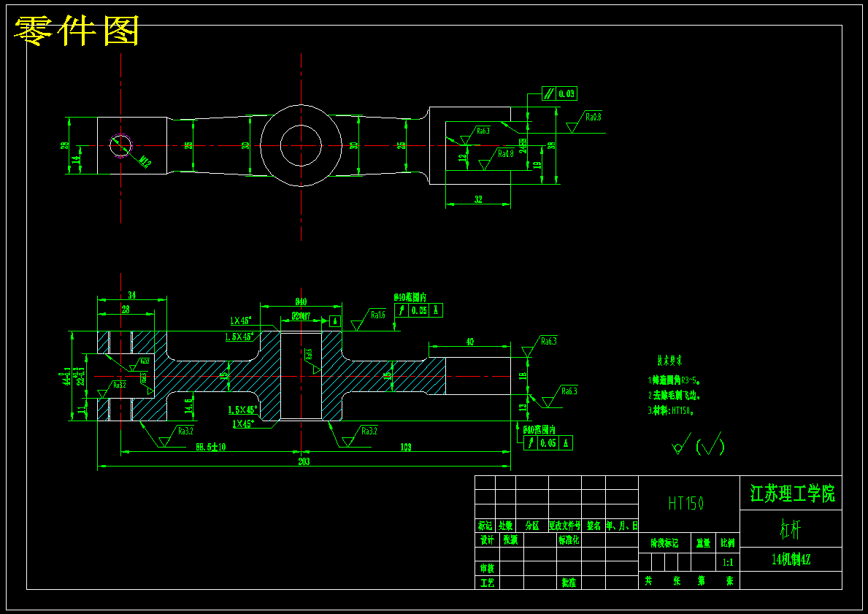Select the 阶段标记 header cell
868x614 pixels.
pos(664,543)
